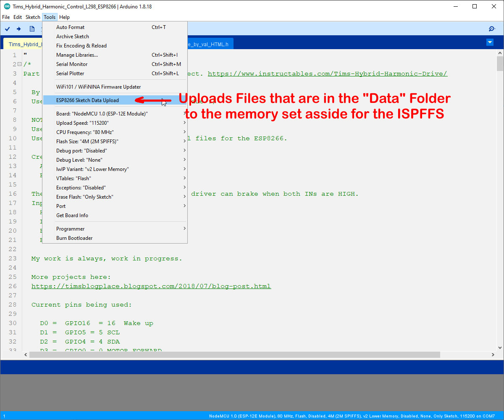The height and width of the screenshot is (420, 504).
Task: Click line number 23 in gutter
Action: pyautogui.click(x=12, y=258)
